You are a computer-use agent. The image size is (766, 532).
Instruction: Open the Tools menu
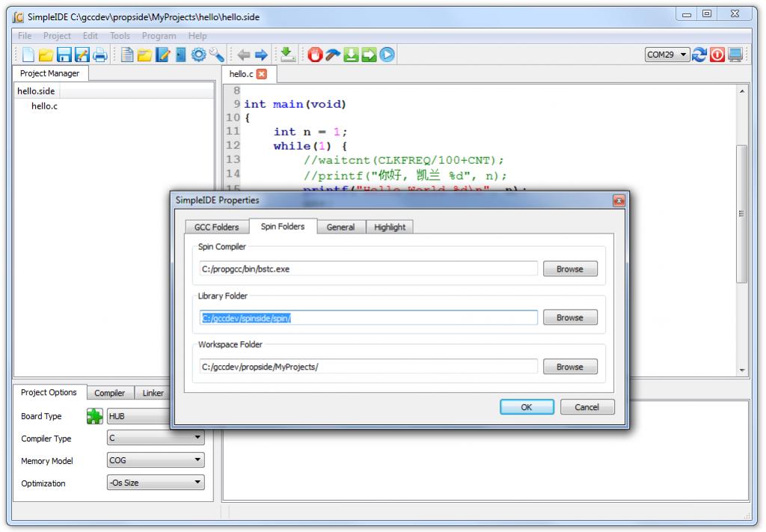(x=120, y=36)
